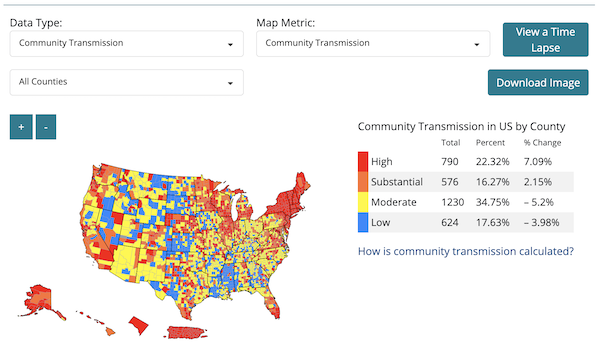This screenshot has width=600, height=364.
Task: Zoom out with the minus button
Action: [46, 127]
